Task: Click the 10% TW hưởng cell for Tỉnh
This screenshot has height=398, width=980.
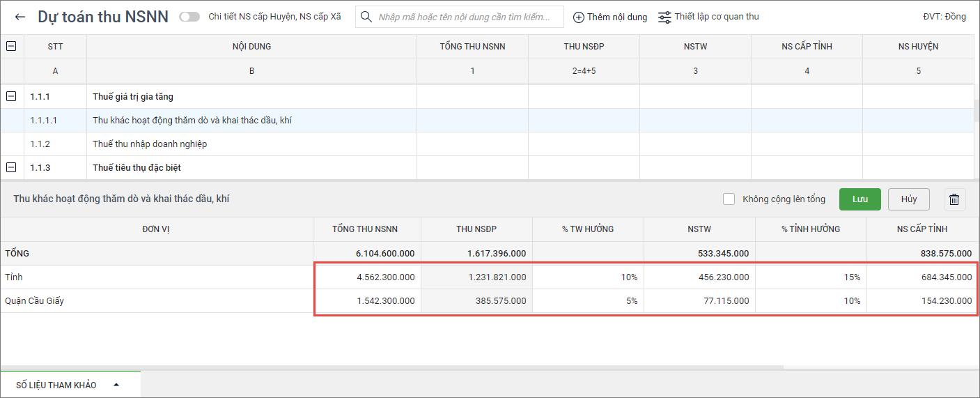Action: [x=588, y=277]
